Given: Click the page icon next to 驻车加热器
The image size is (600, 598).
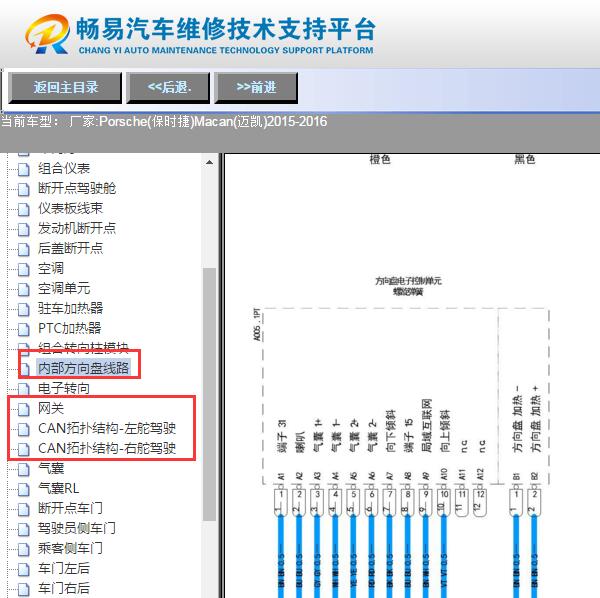Looking at the screenshot, I should 24,309.
